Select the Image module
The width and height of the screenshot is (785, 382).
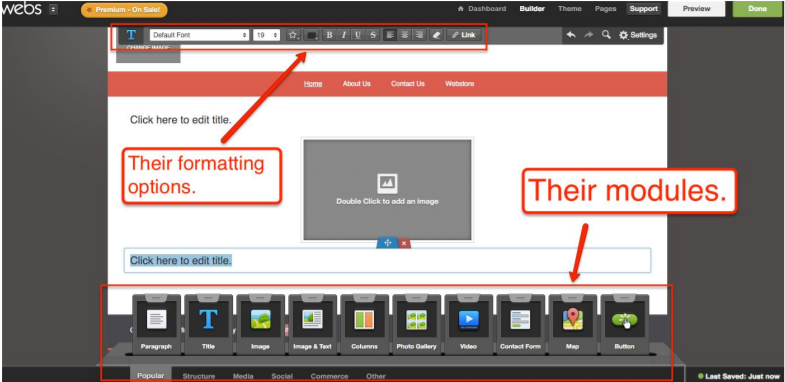coord(260,324)
